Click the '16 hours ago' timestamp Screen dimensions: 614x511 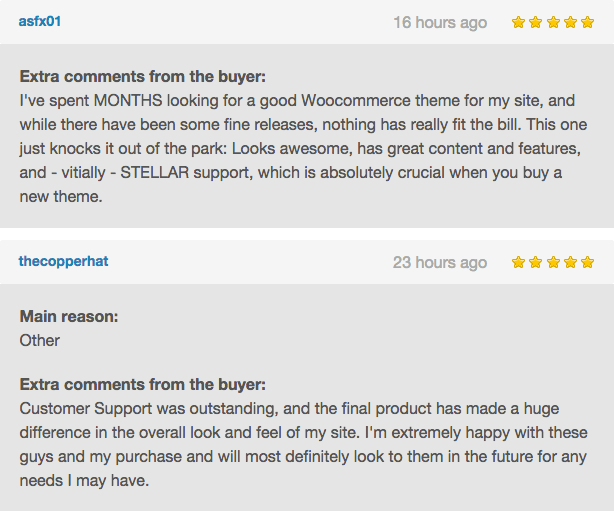440,23
